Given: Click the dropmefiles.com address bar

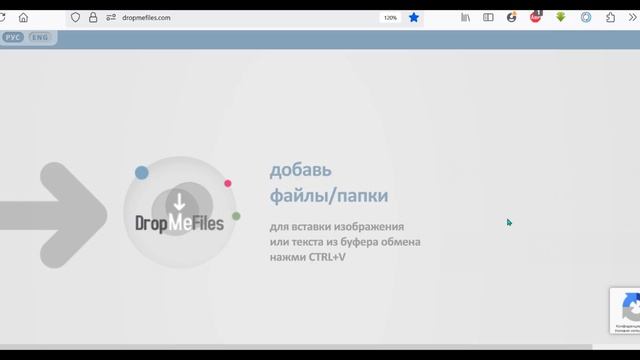Looking at the screenshot, I should coord(245,18).
